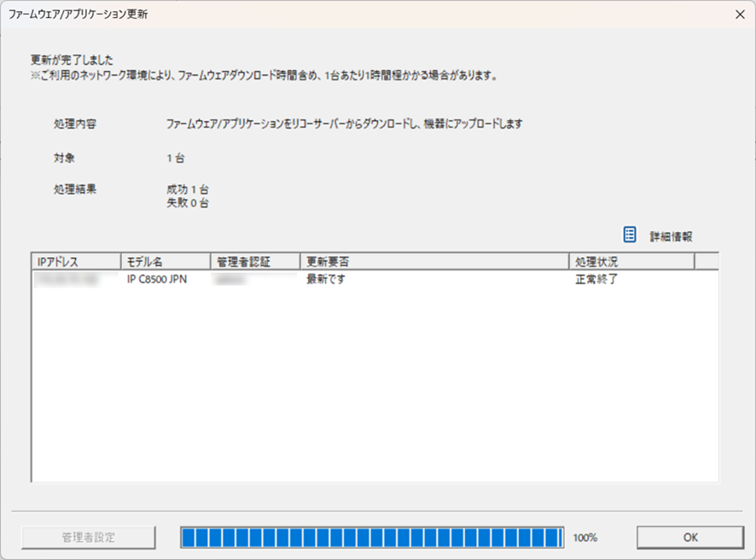Close the firmware update dialog window
Screen dimensions: 756x560
coord(738,15)
